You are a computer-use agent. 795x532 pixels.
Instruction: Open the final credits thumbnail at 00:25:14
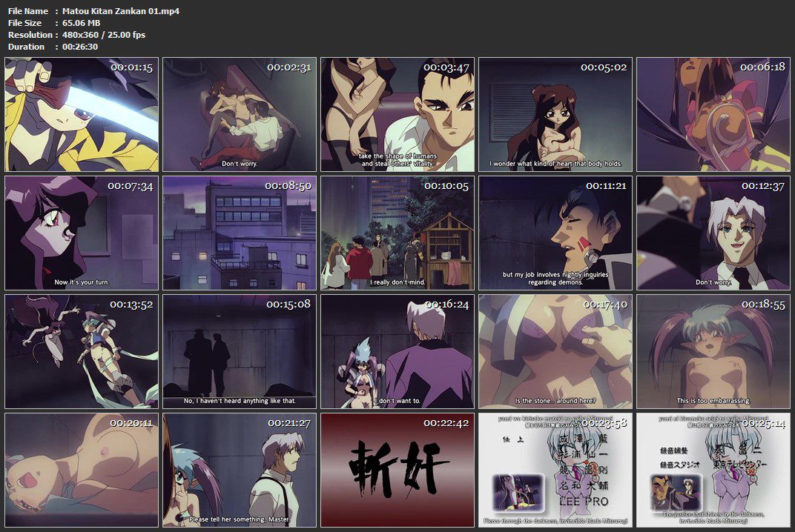pyautogui.click(x=713, y=471)
